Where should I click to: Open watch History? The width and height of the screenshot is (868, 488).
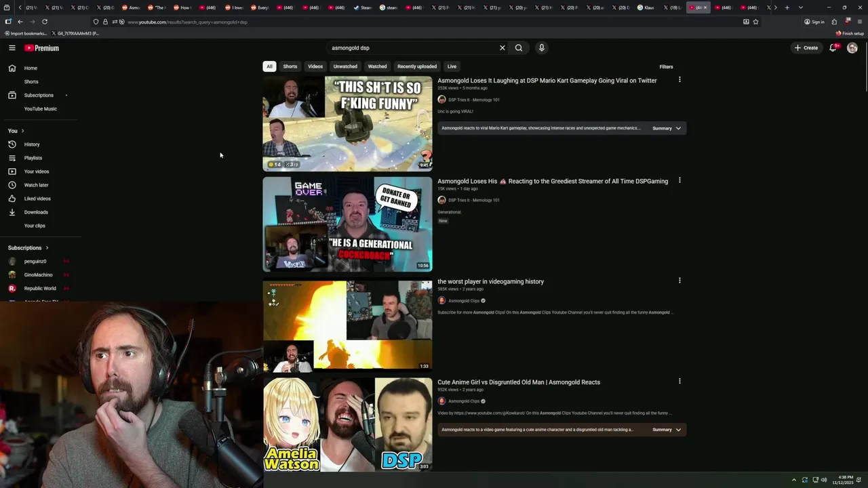click(x=32, y=144)
